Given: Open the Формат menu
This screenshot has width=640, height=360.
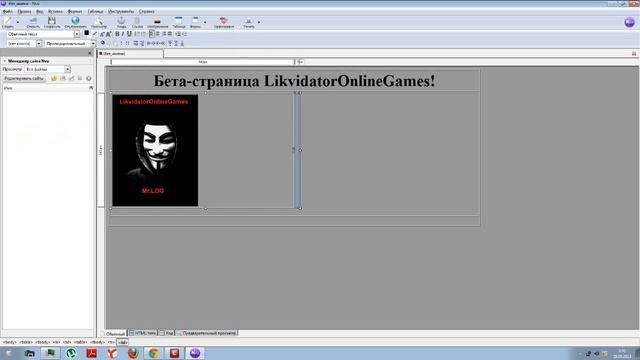Looking at the screenshot, I should coord(75,11).
